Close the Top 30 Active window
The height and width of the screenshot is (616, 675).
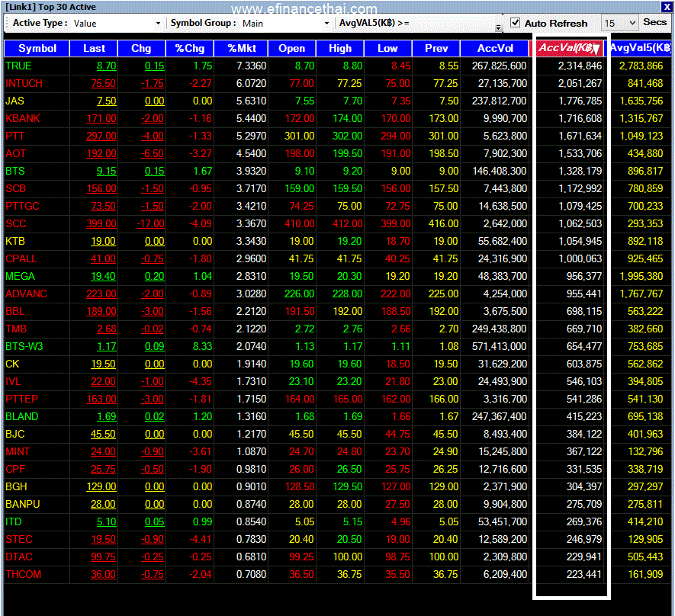tap(667, 7)
